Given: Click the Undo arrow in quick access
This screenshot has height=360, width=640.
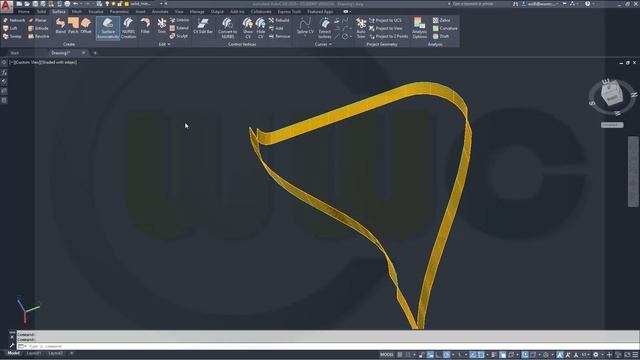Looking at the screenshot, I should pyautogui.click(x=76, y=4).
